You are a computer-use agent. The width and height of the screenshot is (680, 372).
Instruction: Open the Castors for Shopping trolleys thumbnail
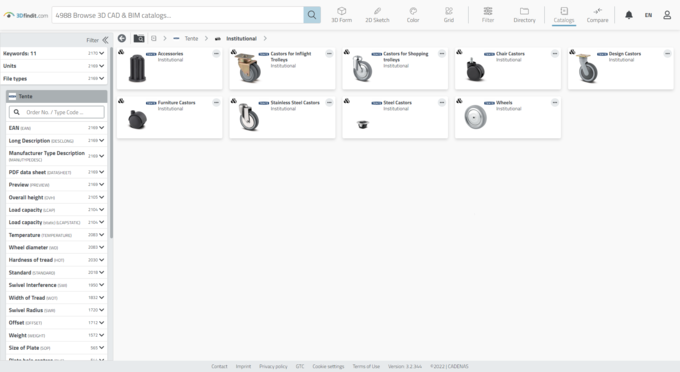click(x=362, y=69)
